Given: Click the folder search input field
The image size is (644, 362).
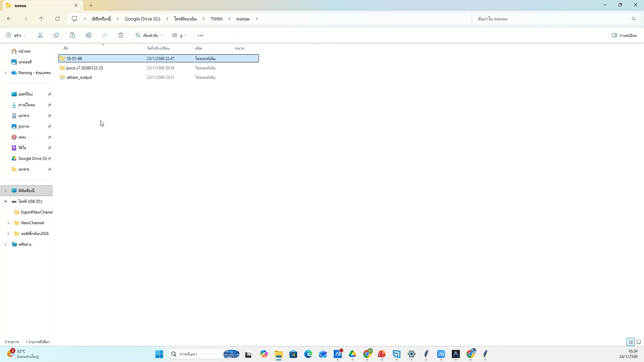Looking at the screenshot, I should tap(550, 19).
